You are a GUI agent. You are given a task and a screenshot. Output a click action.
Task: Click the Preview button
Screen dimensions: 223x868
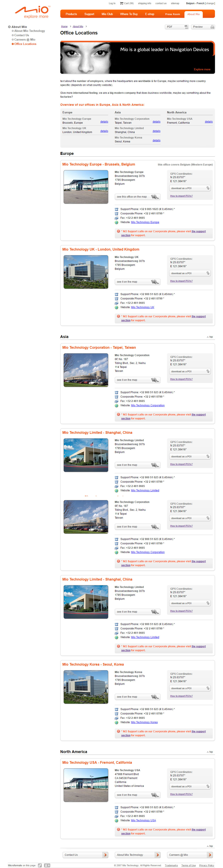pyautogui.click(x=203, y=27)
